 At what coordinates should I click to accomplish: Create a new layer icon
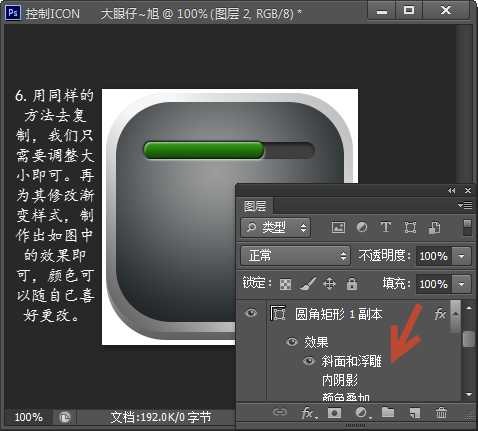coord(415,413)
